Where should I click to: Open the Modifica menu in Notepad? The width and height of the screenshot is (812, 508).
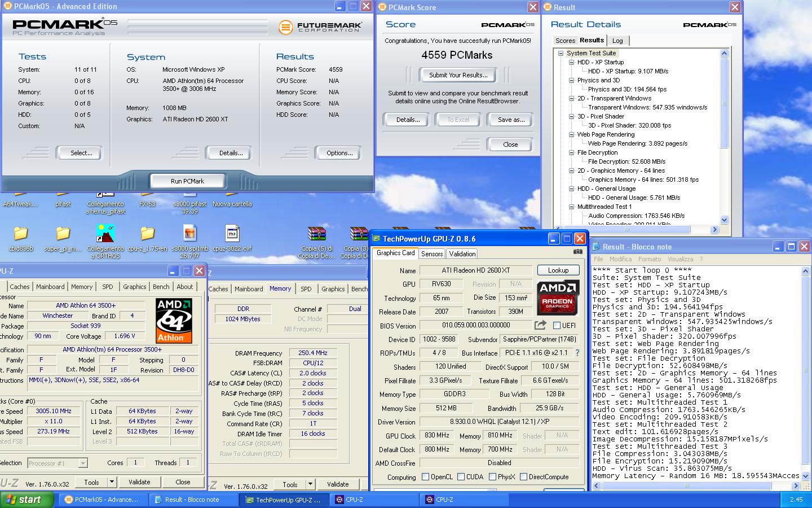[620, 259]
